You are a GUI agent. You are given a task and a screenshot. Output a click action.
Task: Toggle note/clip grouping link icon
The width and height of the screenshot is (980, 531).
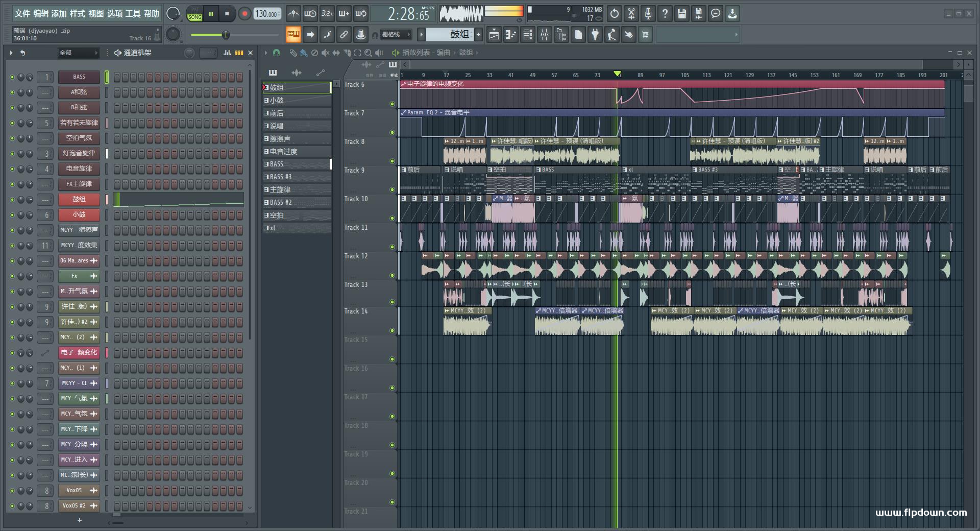[x=344, y=35]
